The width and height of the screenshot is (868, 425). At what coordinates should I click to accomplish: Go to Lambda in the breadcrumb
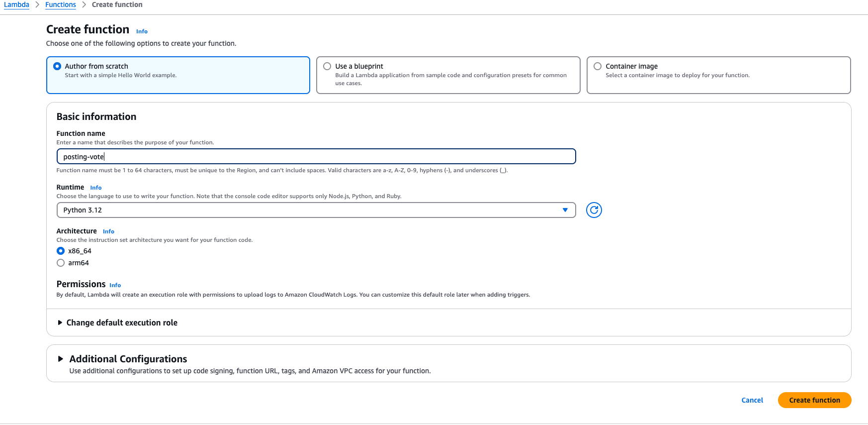point(16,4)
